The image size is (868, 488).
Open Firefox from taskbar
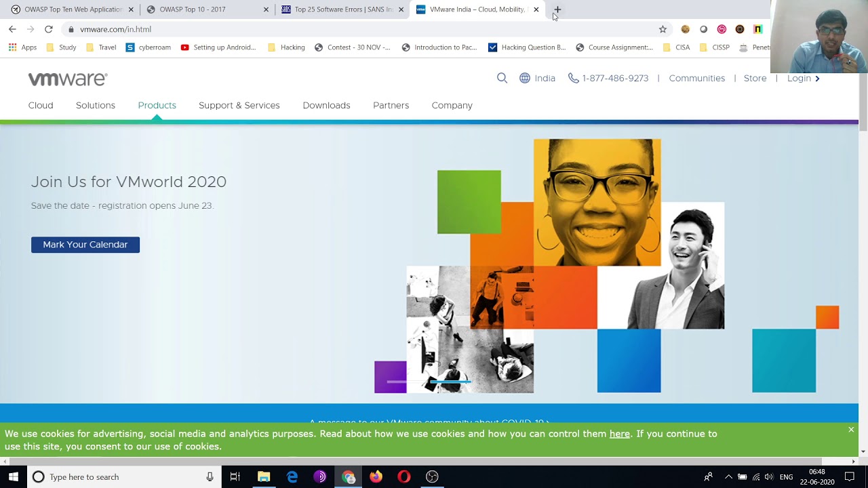click(376, 477)
